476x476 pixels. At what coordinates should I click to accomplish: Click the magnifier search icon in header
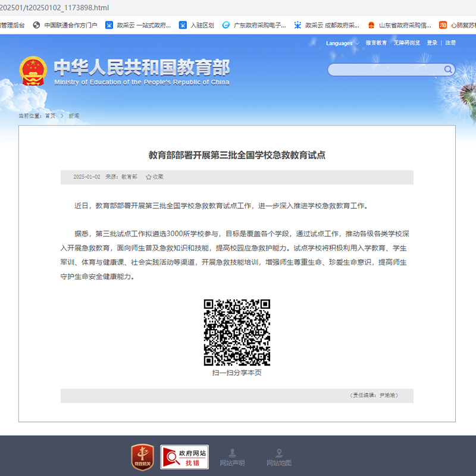point(447,70)
